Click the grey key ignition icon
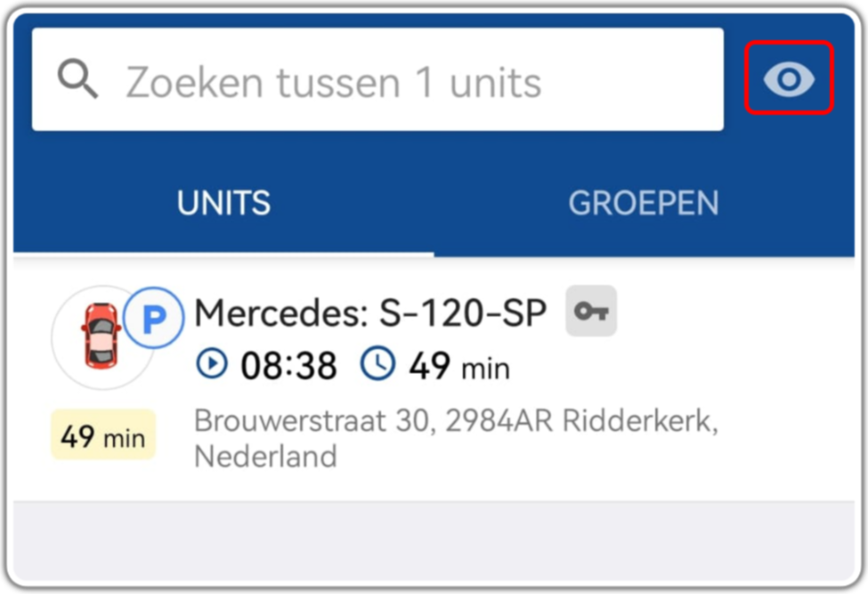Image resolution: width=868 pixels, height=594 pixels. tap(591, 311)
